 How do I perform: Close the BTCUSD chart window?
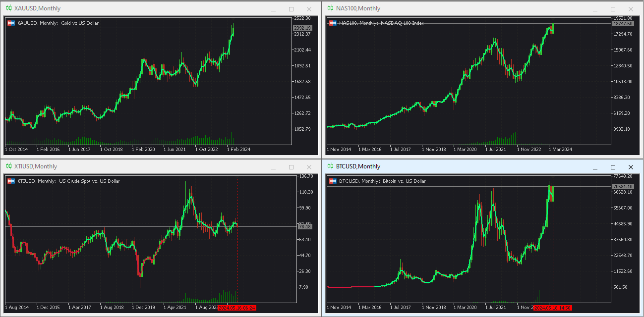[631, 167]
